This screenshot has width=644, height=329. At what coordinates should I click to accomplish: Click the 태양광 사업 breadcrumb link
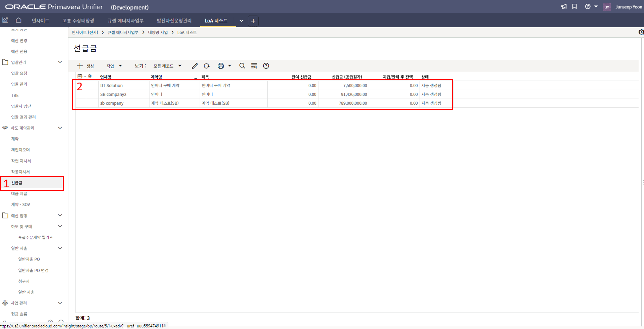(x=158, y=33)
